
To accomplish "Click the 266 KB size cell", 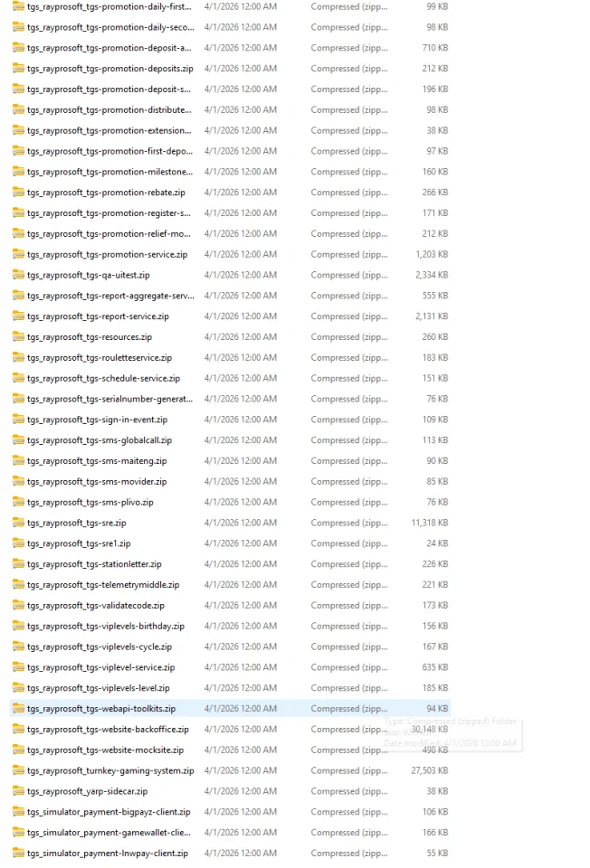I will (x=435, y=193).
